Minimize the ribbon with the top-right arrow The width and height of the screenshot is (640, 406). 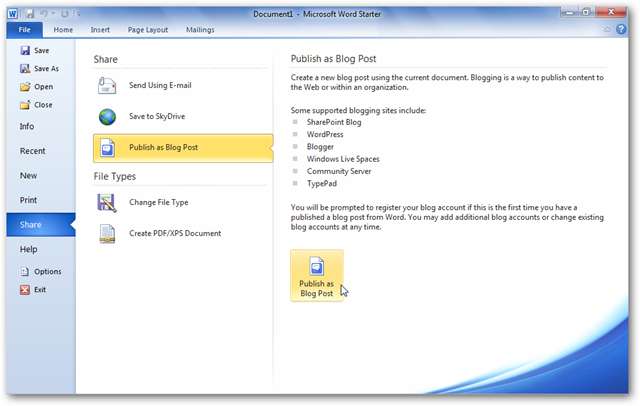[607, 29]
